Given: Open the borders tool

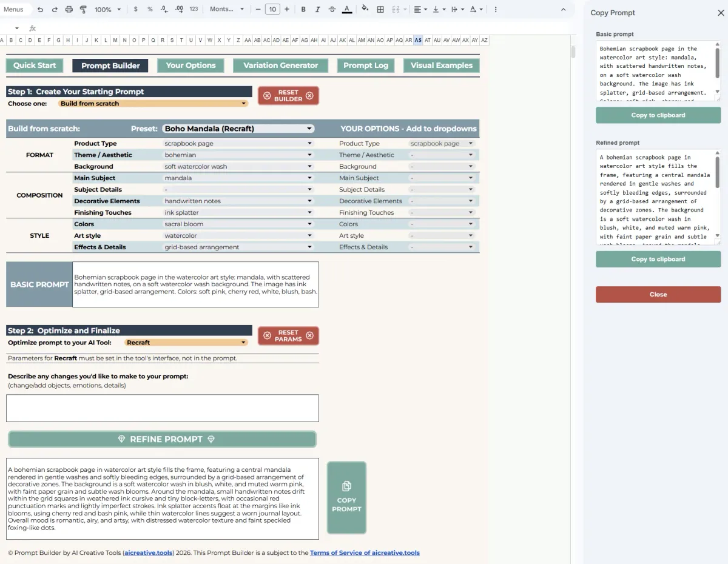Looking at the screenshot, I should [380, 10].
